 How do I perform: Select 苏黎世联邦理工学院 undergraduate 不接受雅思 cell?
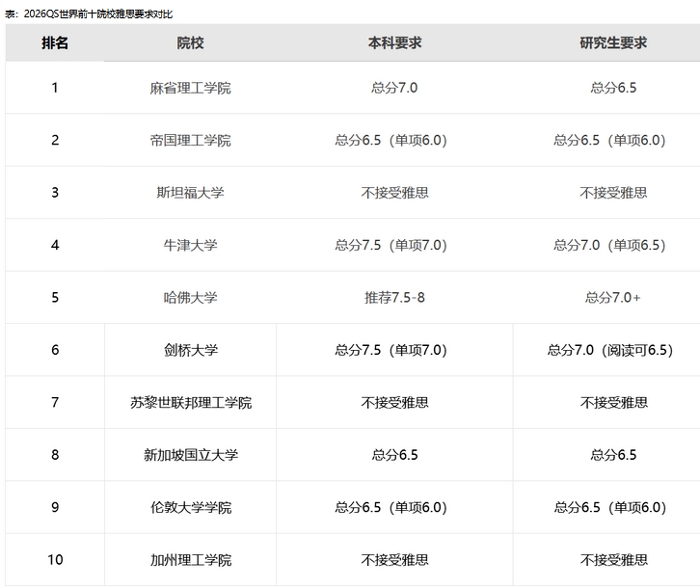pos(394,402)
